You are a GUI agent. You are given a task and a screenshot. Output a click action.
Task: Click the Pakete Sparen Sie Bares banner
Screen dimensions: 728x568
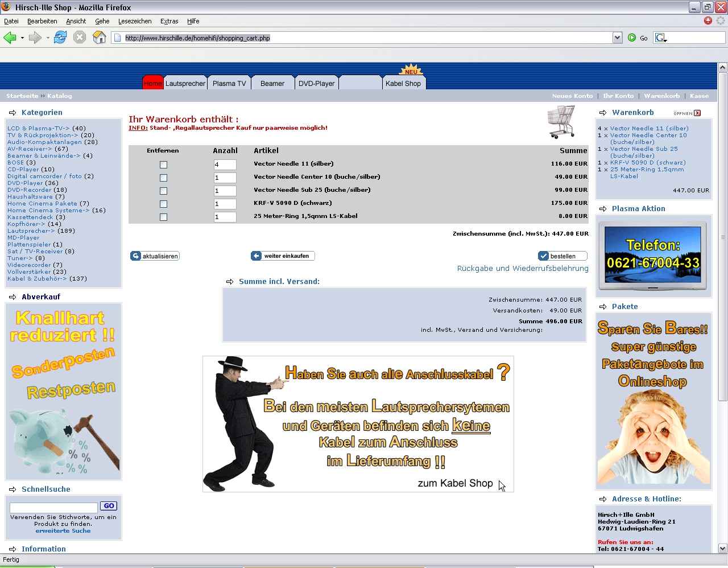pyautogui.click(x=653, y=401)
